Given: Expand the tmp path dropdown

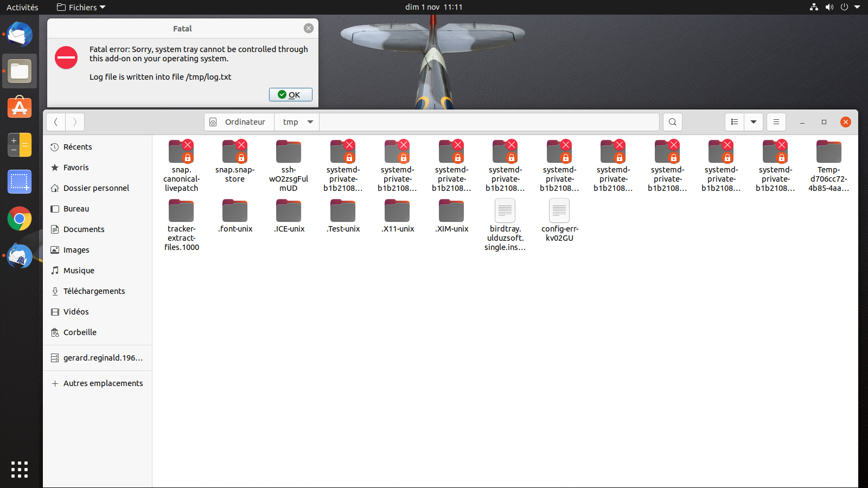Looking at the screenshot, I should pos(310,122).
